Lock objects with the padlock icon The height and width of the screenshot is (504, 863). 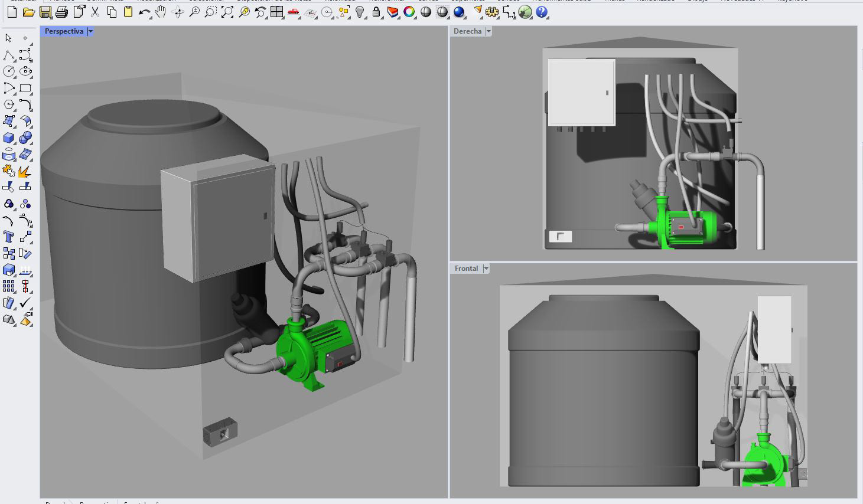point(376,12)
